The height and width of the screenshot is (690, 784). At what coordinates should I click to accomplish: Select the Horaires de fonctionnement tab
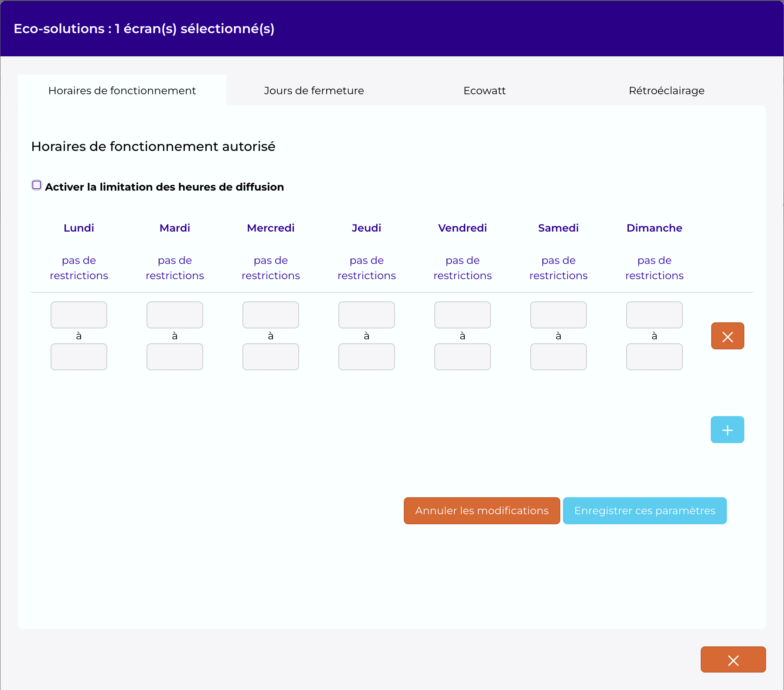point(122,90)
